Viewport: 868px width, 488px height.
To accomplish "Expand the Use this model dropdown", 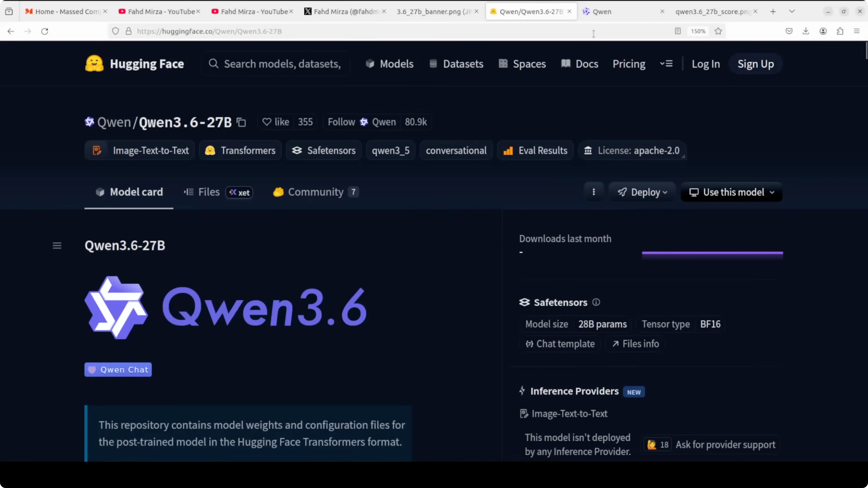I will point(731,192).
